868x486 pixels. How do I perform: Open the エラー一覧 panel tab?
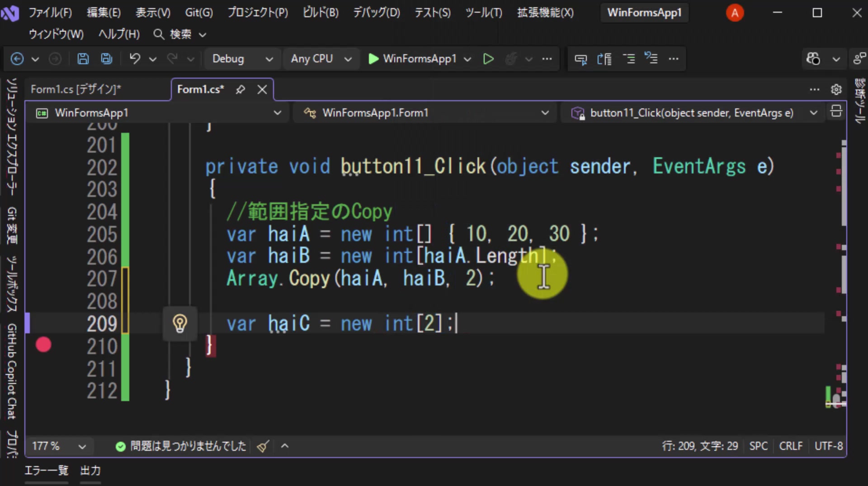click(x=46, y=471)
